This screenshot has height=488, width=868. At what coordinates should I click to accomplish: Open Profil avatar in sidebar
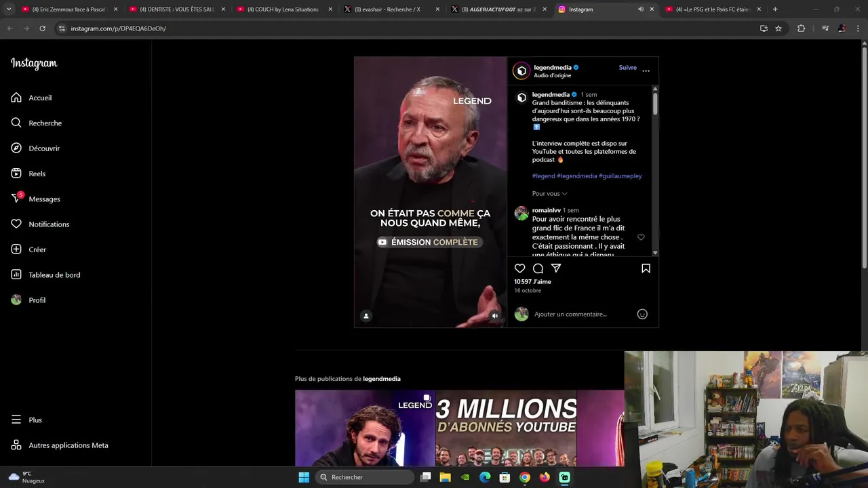click(x=16, y=300)
